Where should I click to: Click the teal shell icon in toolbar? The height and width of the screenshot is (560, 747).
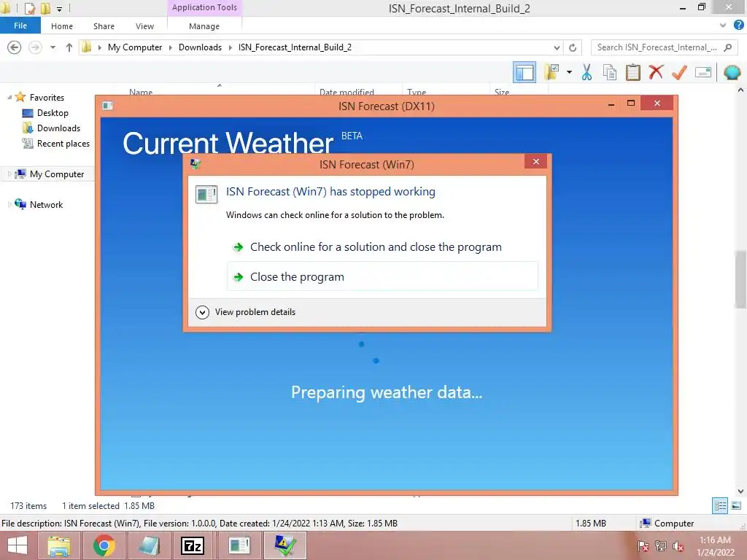point(732,72)
